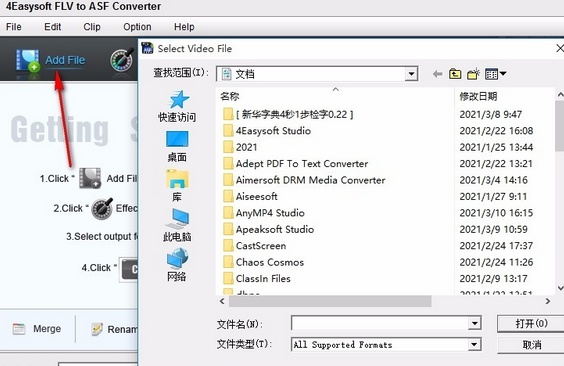This screenshot has height=366, width=564.
Task: Select 网络 in places sidebar
Action: point(177,265)
